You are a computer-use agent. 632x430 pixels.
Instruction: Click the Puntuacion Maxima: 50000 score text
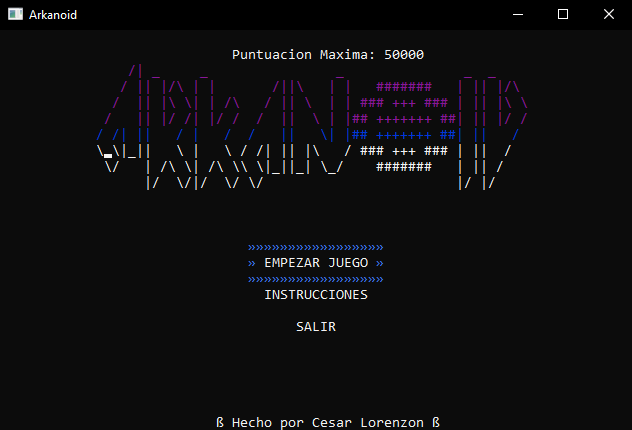pos(328,54)
